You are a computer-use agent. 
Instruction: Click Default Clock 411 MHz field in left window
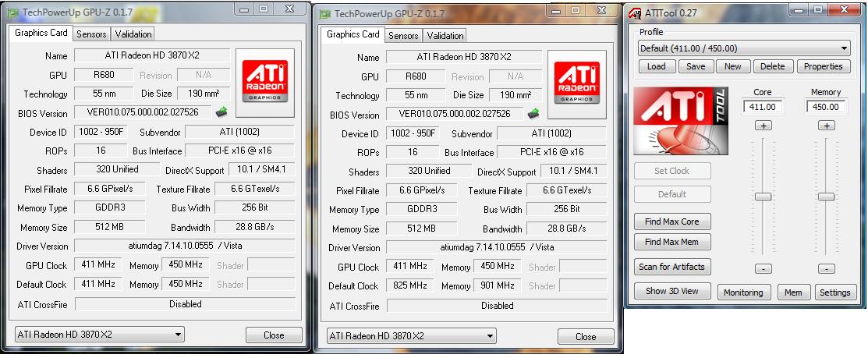click(x=98, y=284)
